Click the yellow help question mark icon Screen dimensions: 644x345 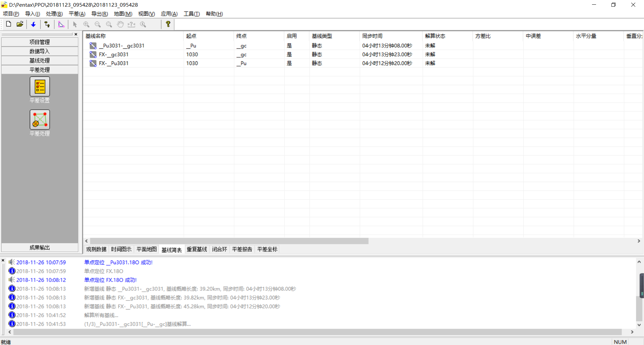pos(168,24)
